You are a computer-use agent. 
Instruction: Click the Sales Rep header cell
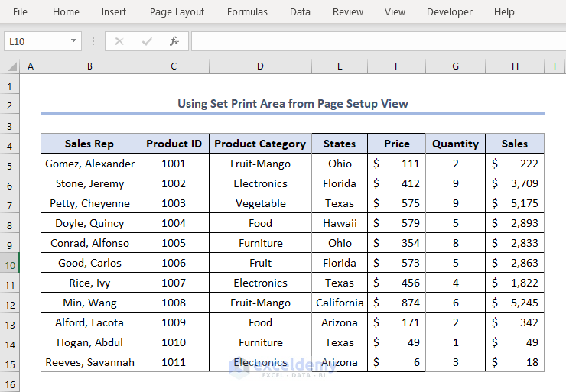89,144
